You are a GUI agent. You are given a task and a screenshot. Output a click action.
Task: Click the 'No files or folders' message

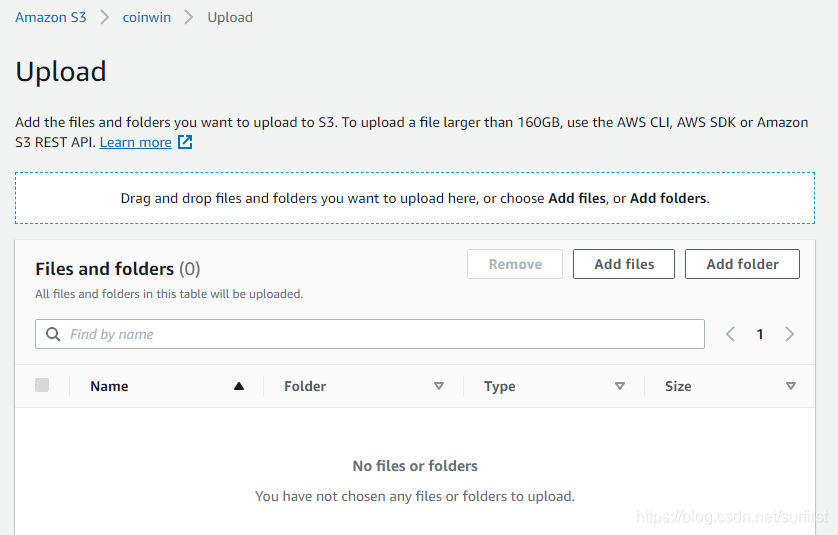(x=415, y=466)
